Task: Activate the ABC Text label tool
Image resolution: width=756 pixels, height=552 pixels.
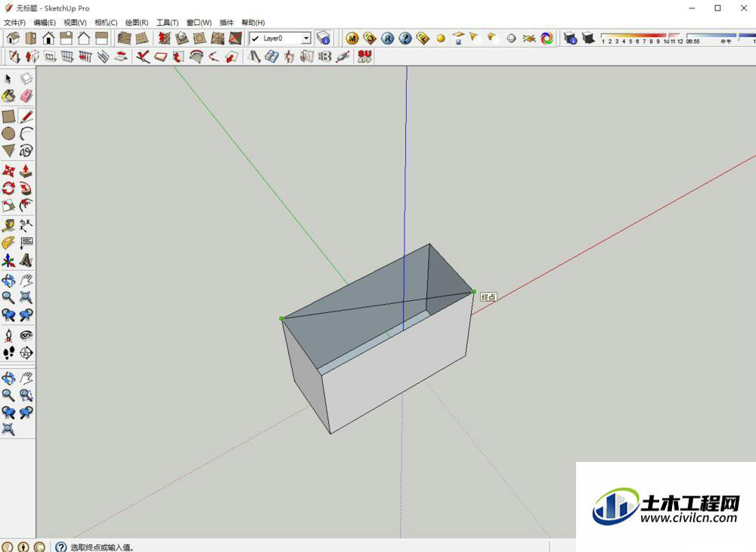Action: pos(26,243)
